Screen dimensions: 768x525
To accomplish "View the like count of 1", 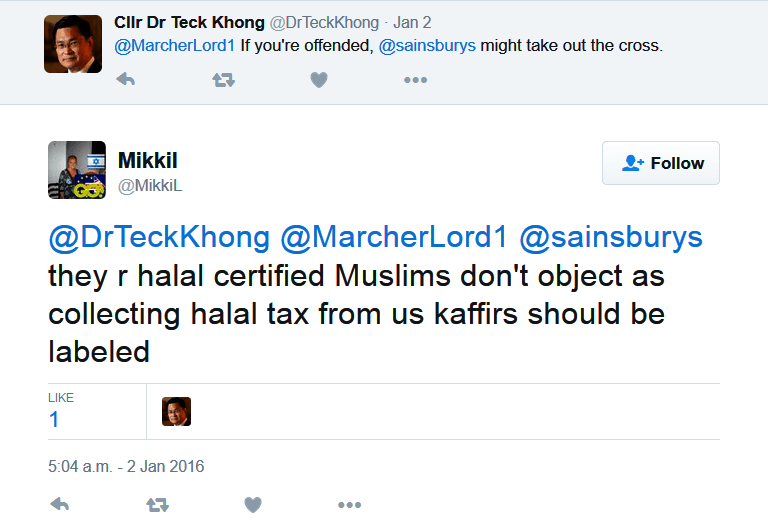I will (x=54, y=419).
